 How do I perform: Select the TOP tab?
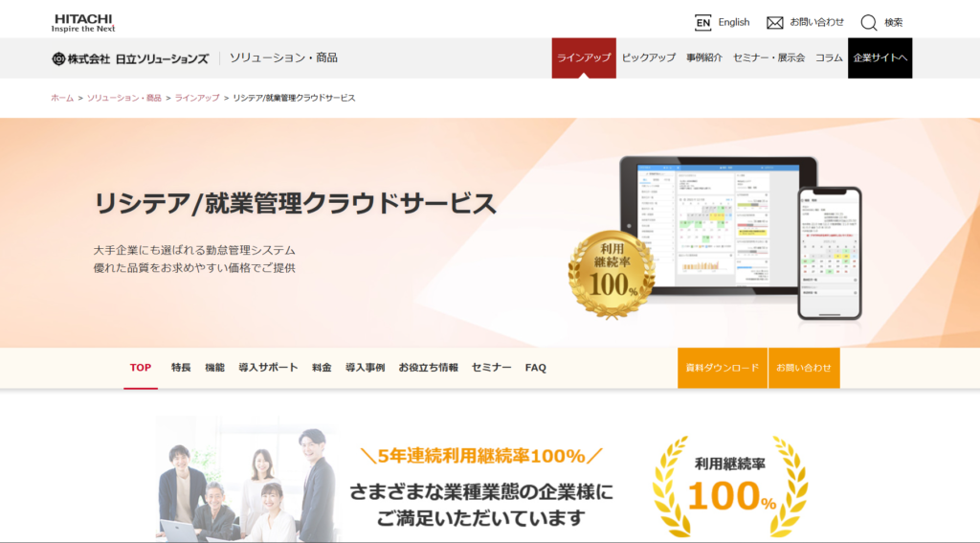141,368
